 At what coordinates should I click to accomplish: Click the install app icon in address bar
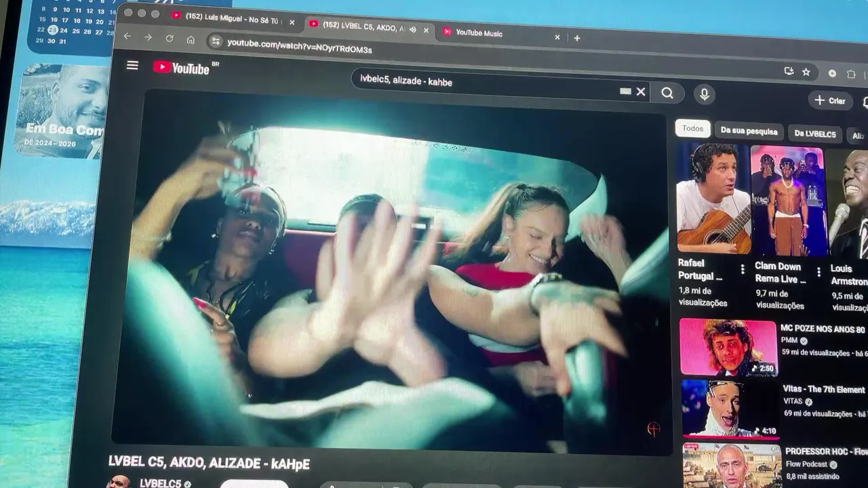pos(789,70)
